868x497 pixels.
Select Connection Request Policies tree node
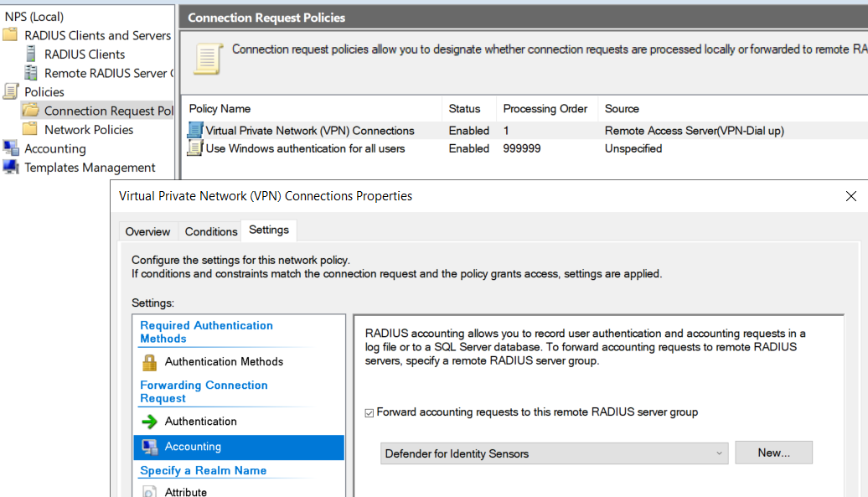pos(108,111)
